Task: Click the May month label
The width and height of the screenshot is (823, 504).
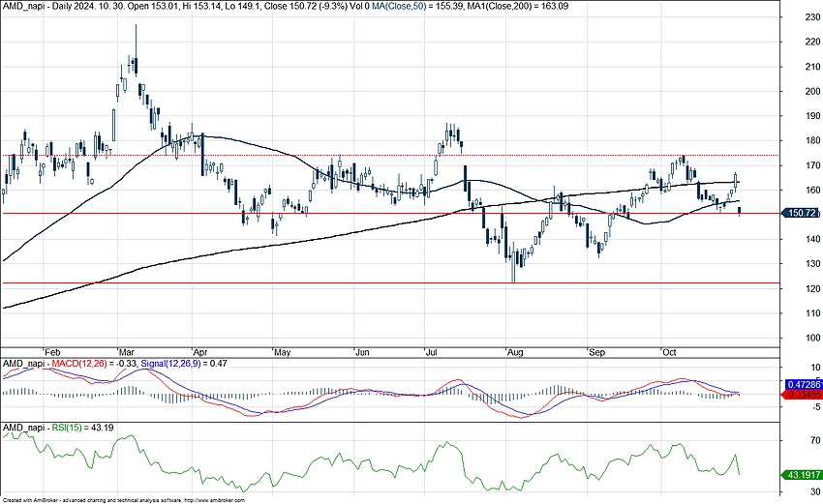Action: pos(283,352)
